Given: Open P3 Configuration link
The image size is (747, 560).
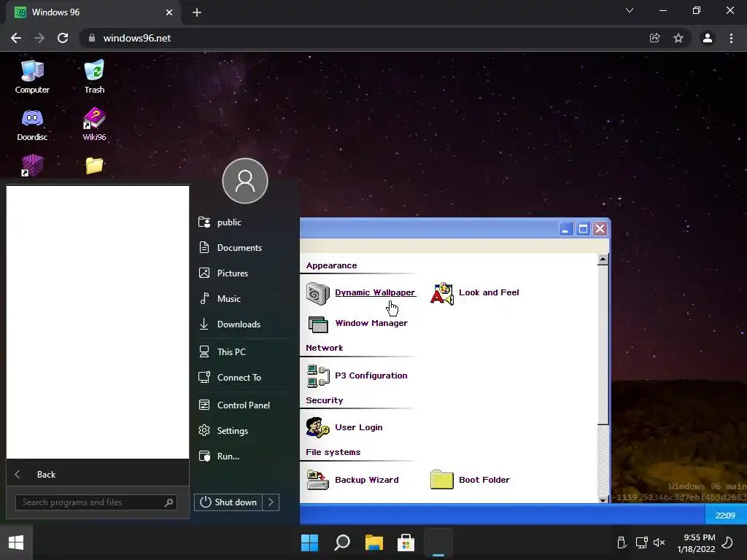Looking at the screenshot, I should (371, 376).
